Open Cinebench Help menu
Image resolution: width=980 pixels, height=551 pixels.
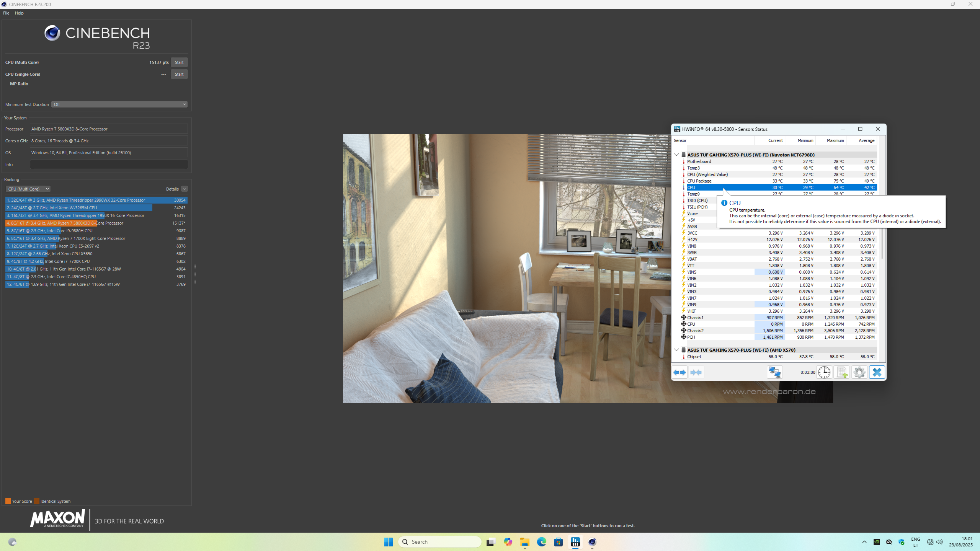click(x=19, y=13)
